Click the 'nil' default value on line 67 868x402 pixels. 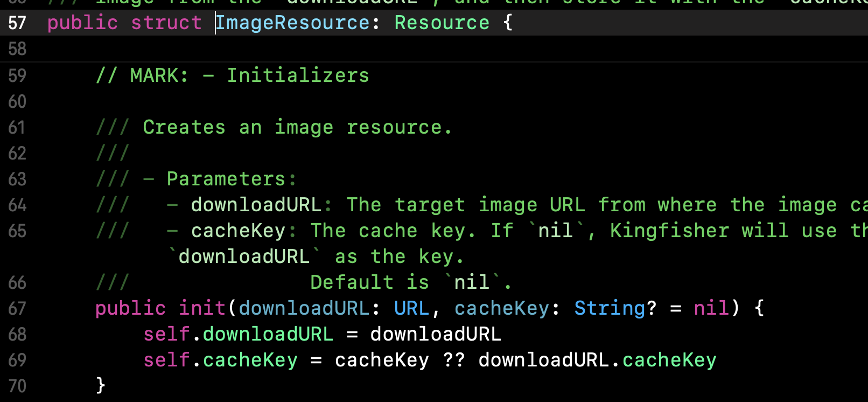coord(711,308)
